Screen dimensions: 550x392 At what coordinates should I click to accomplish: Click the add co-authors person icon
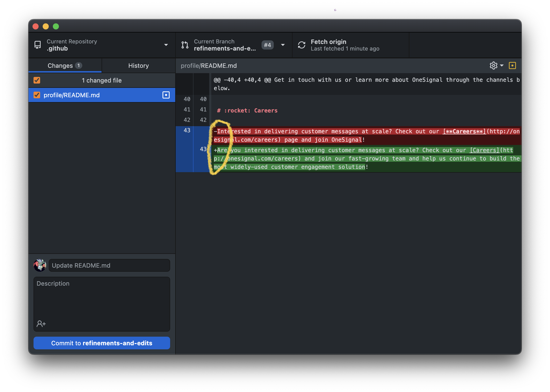(41, 323)
